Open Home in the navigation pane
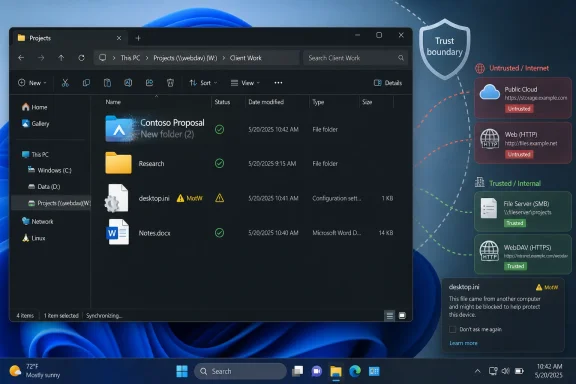 35,107
